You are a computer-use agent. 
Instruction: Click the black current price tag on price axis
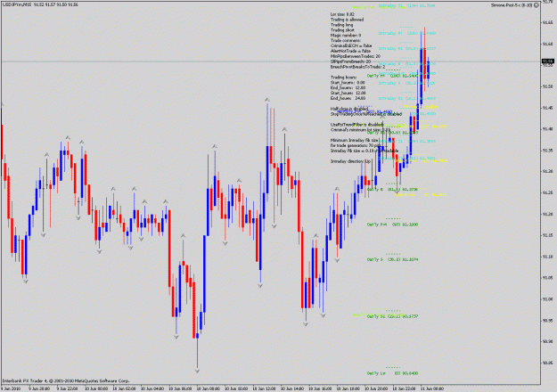(x=548, y=61)
